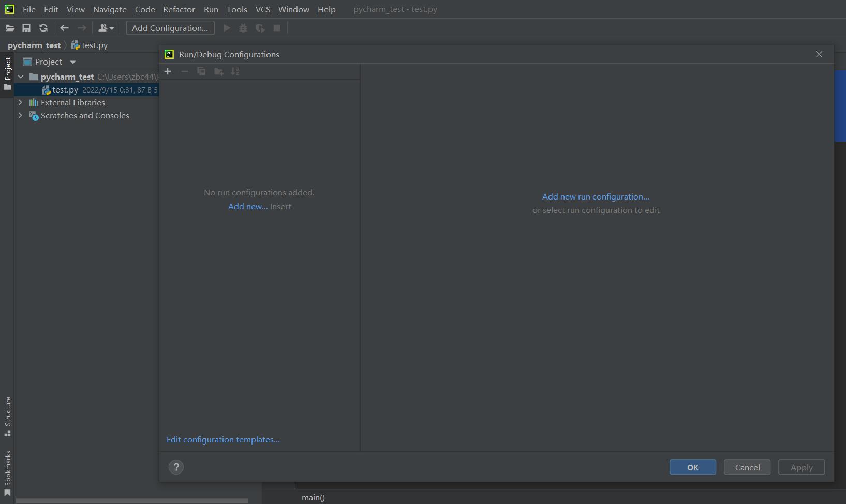Screen dimensions: 846x504
Task: Click pycharm_test in the breadcrumb bar
Action: pos(34,45)
